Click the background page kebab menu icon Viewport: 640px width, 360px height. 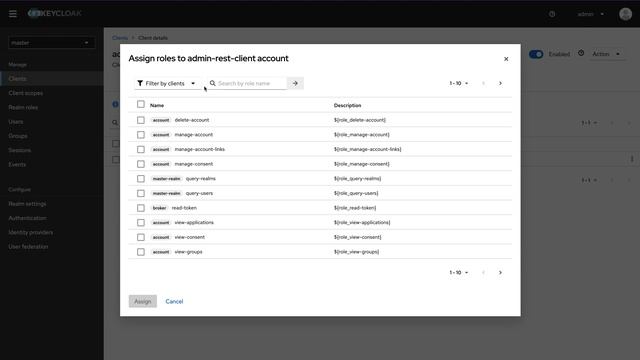[632, 159]
